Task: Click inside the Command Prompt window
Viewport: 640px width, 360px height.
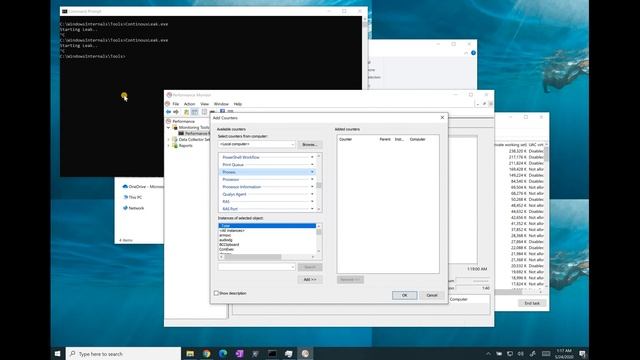Action: (211, 96)
